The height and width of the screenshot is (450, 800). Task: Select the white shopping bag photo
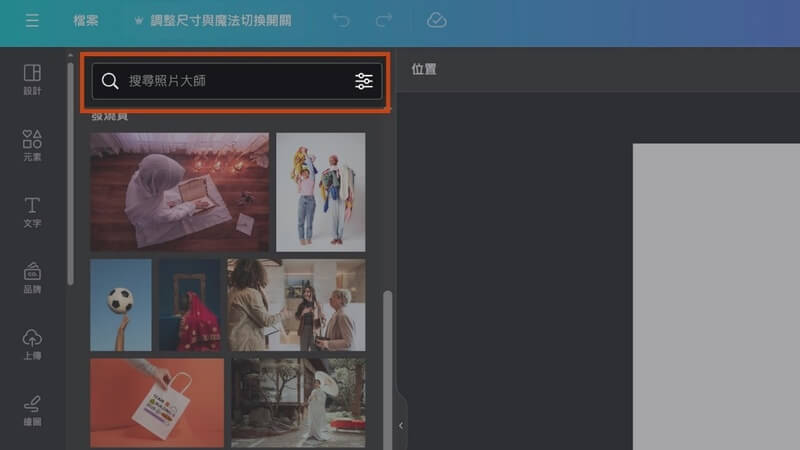click(157, 403)
